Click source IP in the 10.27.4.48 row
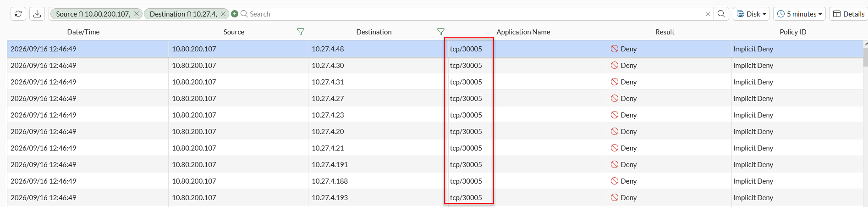Screen dimensions: 868x207 click(194, 49)
